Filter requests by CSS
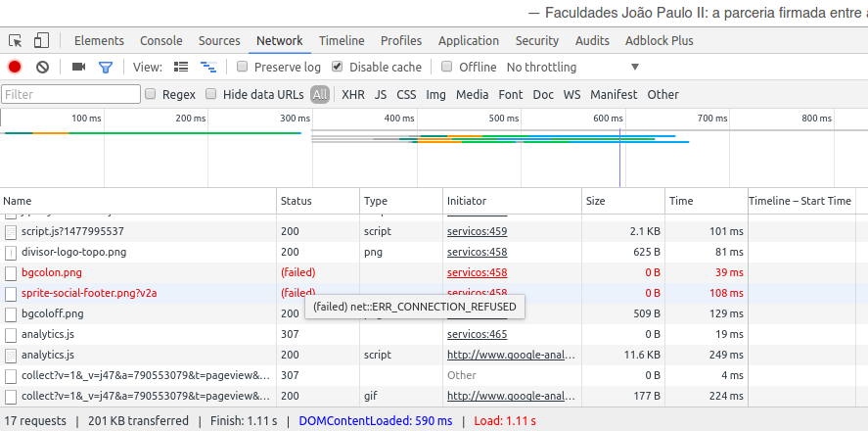Viewport: 868px width, 431px height. (x=406, y=95)
